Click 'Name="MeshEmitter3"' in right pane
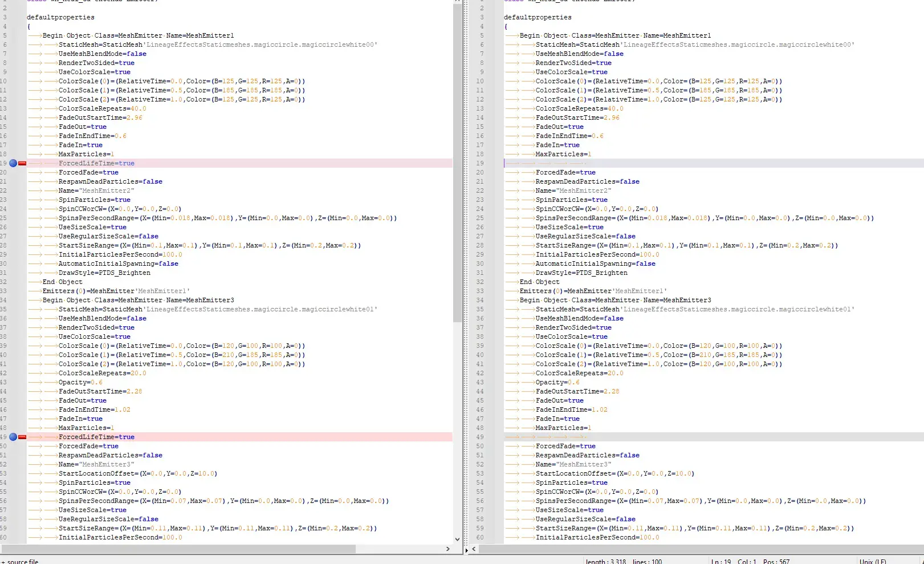 (x=573, y=464)
